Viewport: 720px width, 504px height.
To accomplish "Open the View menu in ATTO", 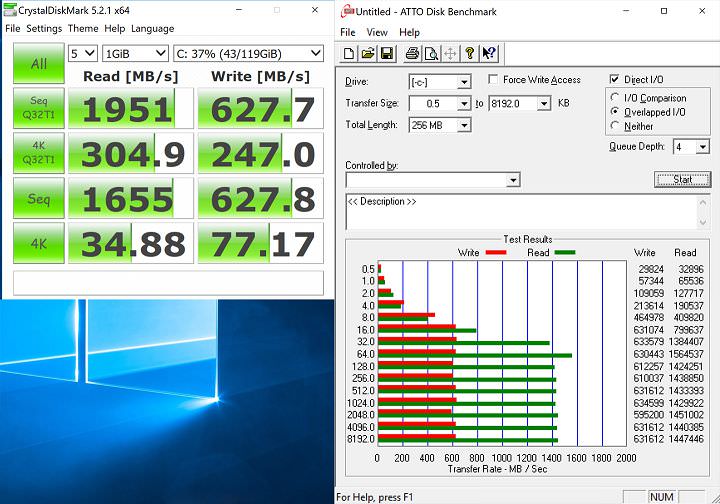I will (x=377, y=32).
